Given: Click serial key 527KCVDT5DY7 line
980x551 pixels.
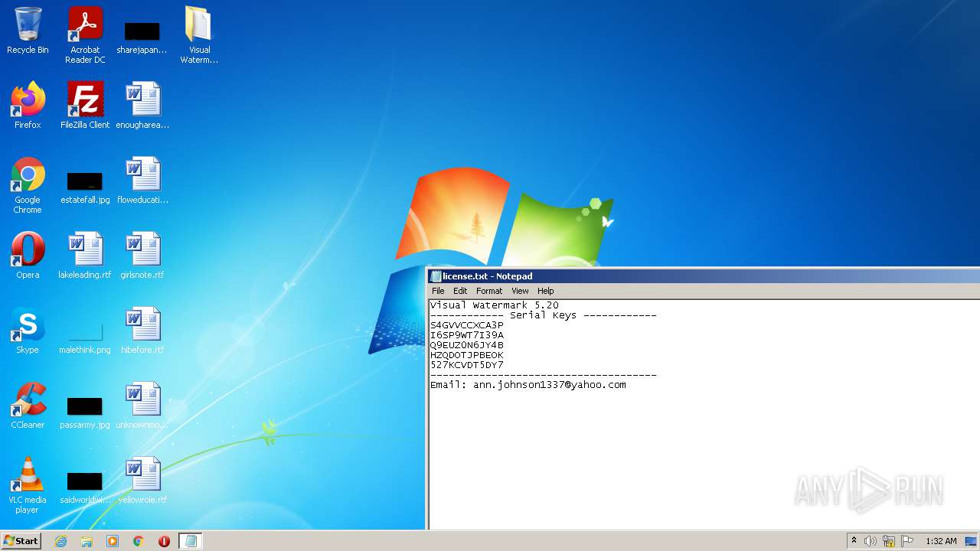Looking at the screenshot, I should pos(467,365).
